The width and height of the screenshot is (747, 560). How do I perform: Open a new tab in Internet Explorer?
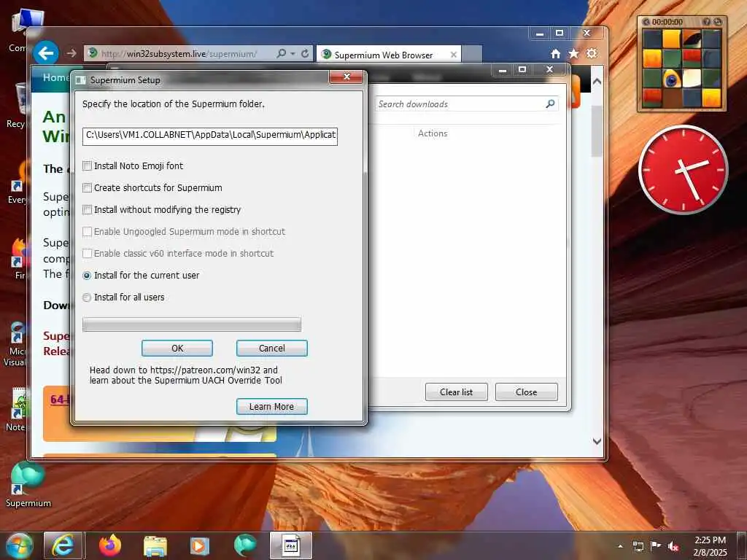[x=472, y=54]
